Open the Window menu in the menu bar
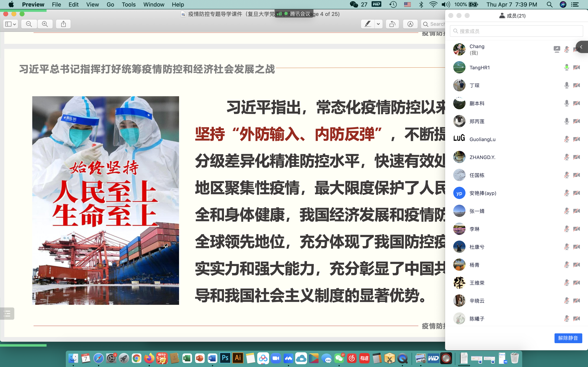Image resolution: width=588 pixels, height=367 pixels. point(154,4)
